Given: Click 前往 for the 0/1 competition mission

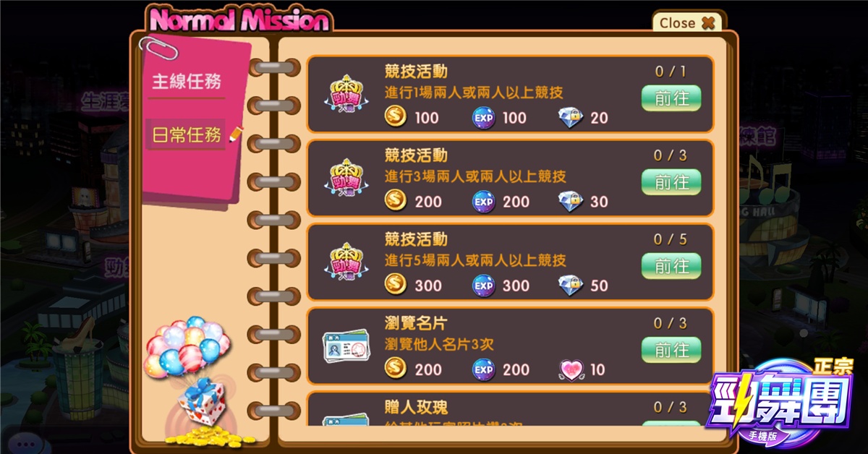Looking at the screenshot, I should 671,98.
